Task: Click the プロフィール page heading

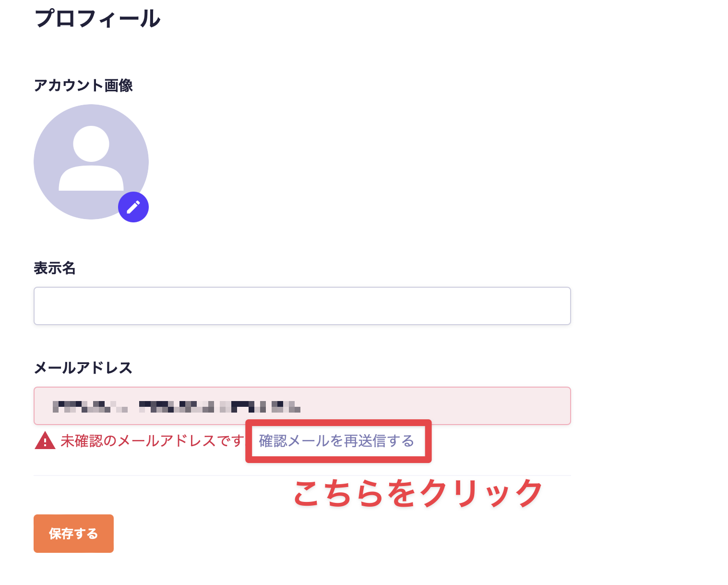Action: pyautogui.click(x=97, y=18)
